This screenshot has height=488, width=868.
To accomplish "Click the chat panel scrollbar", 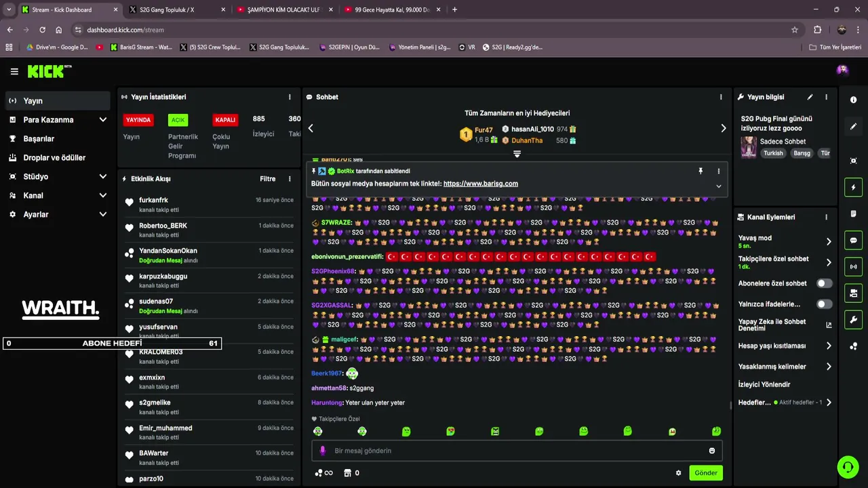I will (730, 405).
